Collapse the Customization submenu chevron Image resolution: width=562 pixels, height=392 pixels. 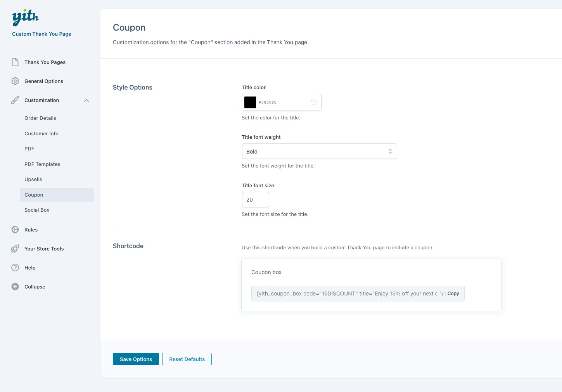86,100
